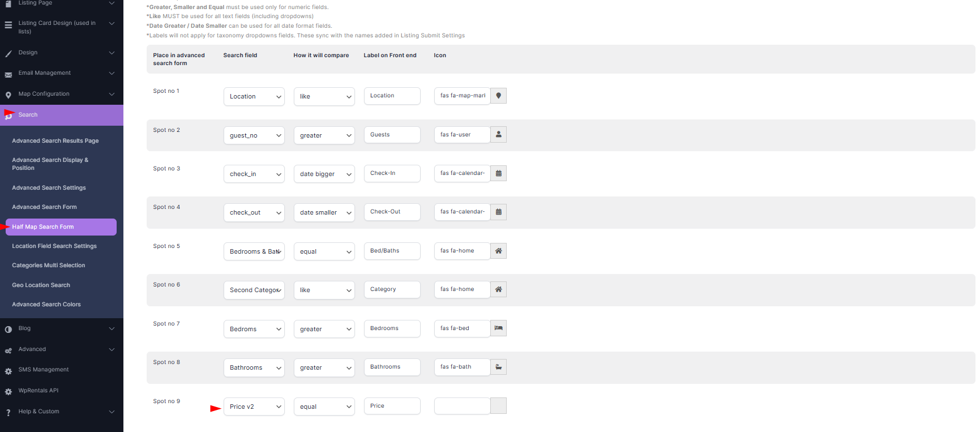Image resolution: width=980 pixels, height=432 pixels.
Task: Expand the Blog sidebar section
Action: tap(112, 328)
